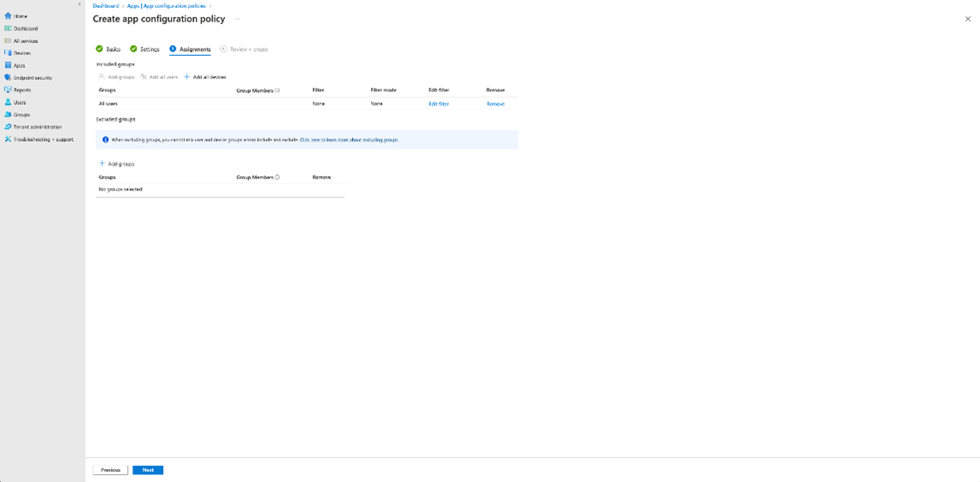Switch to the Basics step tab
Image resolution: width=980 pixels, height=482 pixels.
point(108,49)
